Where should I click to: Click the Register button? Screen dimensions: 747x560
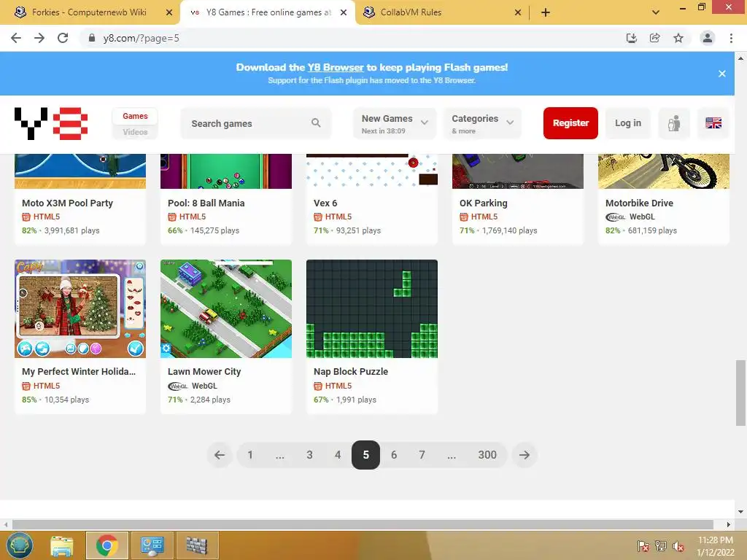point(570,123)
